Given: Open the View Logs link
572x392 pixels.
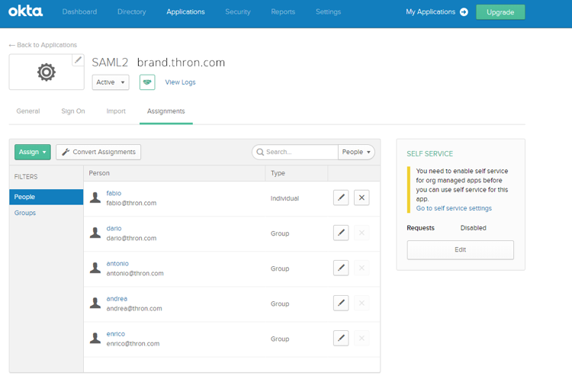Looking at the screenshot, I should pyautogui.click(x=180, y=82).
